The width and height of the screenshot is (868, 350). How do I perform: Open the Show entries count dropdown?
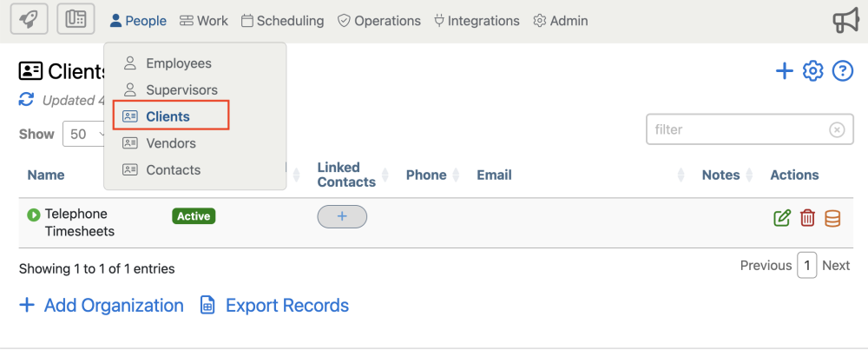[x=82, y=135]
